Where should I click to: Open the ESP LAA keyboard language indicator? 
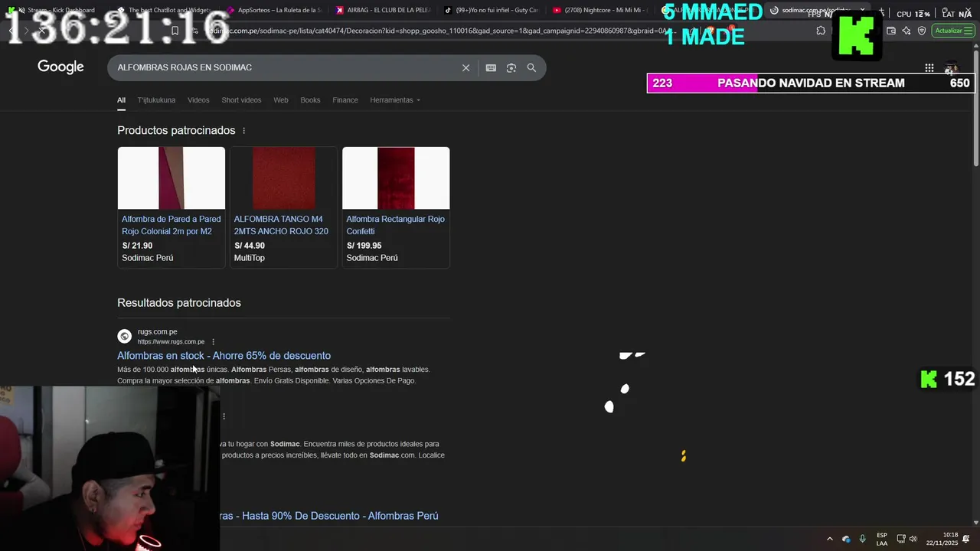[882, 539]
